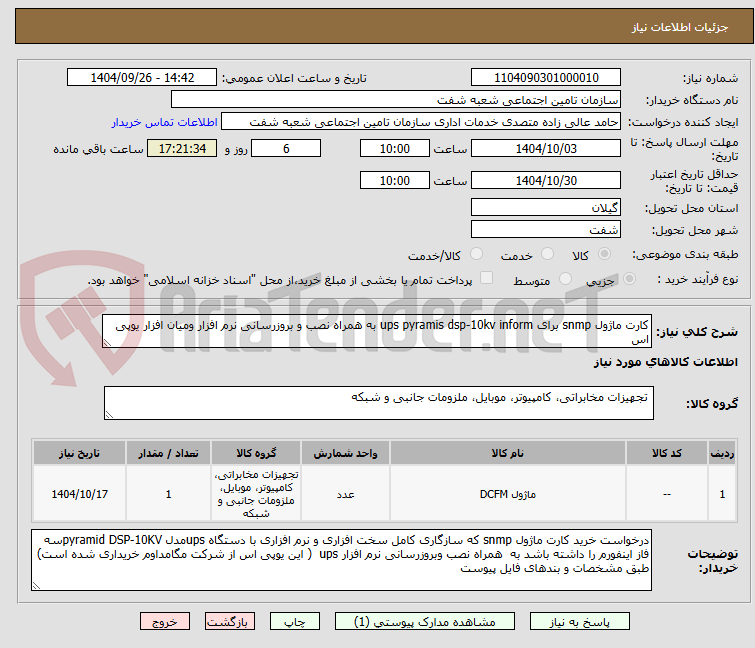This screenshot has height=648, width=755.
Task: Click the remaining days field showing 6
Action: 286,148
